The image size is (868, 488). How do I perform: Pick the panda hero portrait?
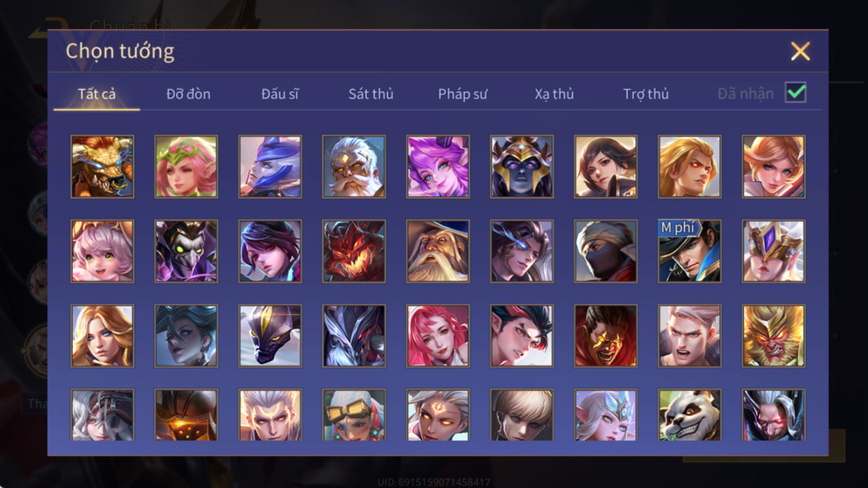click(689, 415)
